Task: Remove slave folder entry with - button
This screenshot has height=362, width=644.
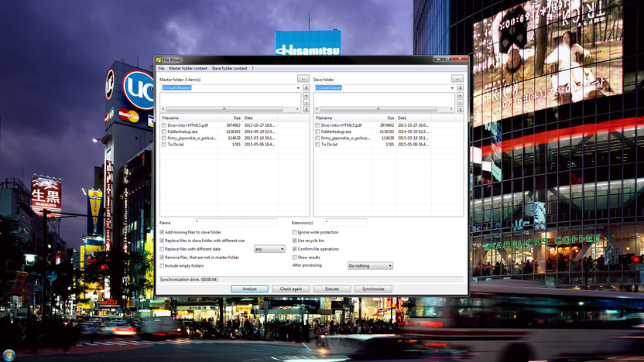Action: tap(460, 102)
